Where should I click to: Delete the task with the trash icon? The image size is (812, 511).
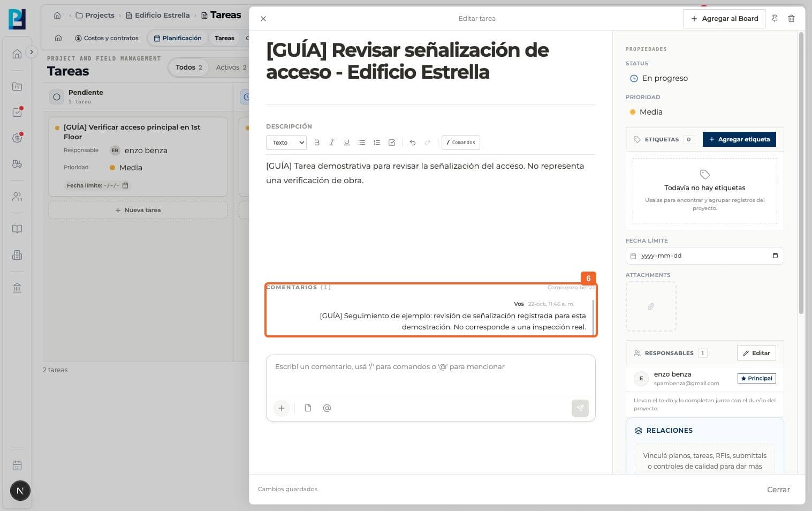coord(791,19)
